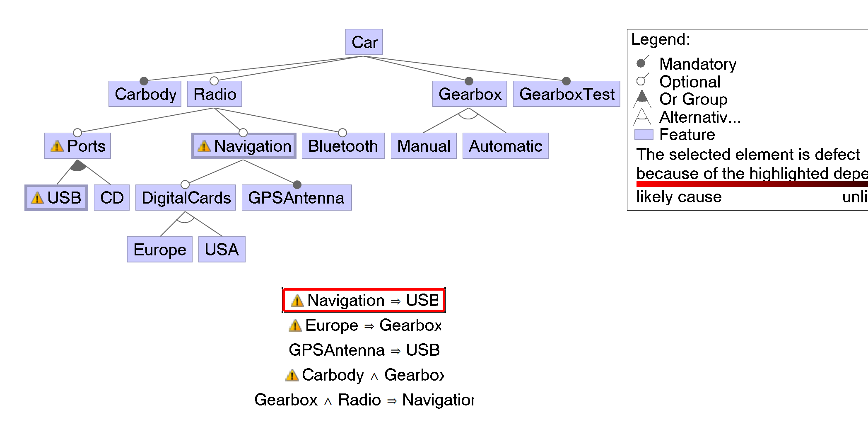Click 'The selected element is defect' text
Screen dimensions: 868x432
point(748,154)
